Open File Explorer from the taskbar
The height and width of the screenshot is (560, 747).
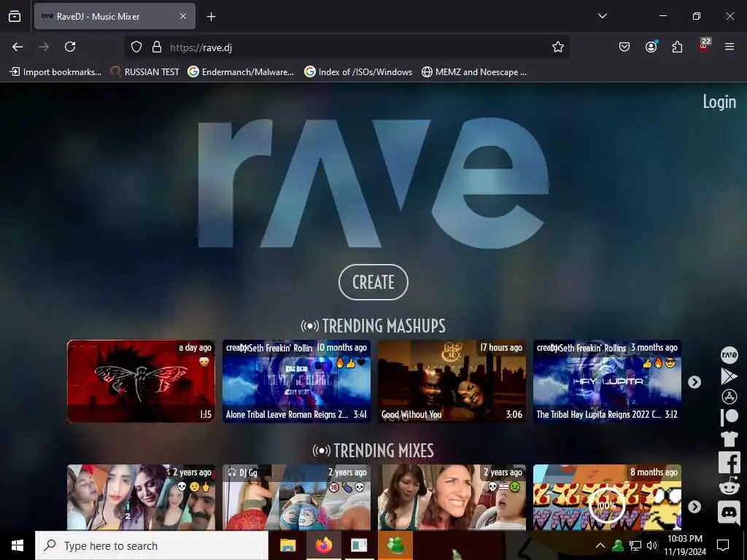[x=287, y=545]
